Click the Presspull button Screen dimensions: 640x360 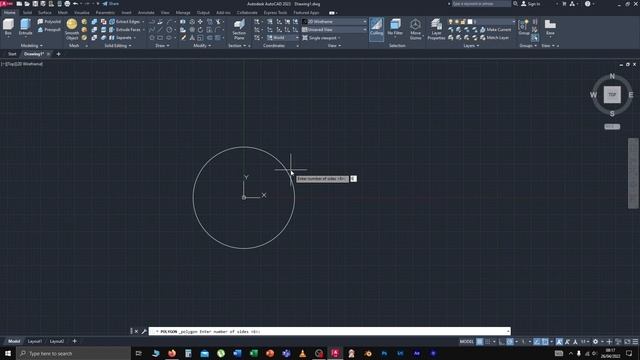click(49, 30)
